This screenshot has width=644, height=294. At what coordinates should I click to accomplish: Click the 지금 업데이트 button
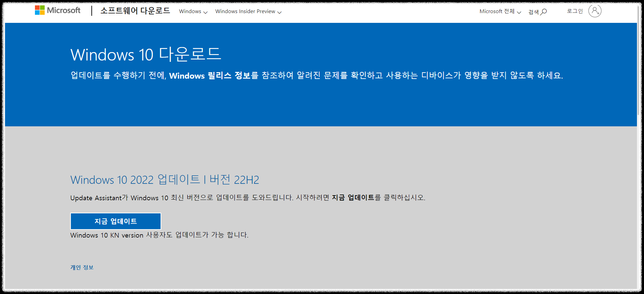click(x=116, y=221)
